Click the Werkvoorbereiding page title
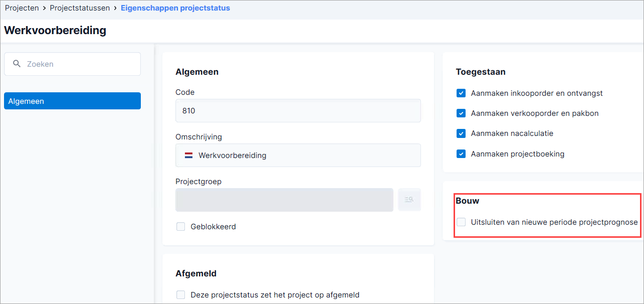The width and height of the screenshot is (644, 304). point(55,30)
